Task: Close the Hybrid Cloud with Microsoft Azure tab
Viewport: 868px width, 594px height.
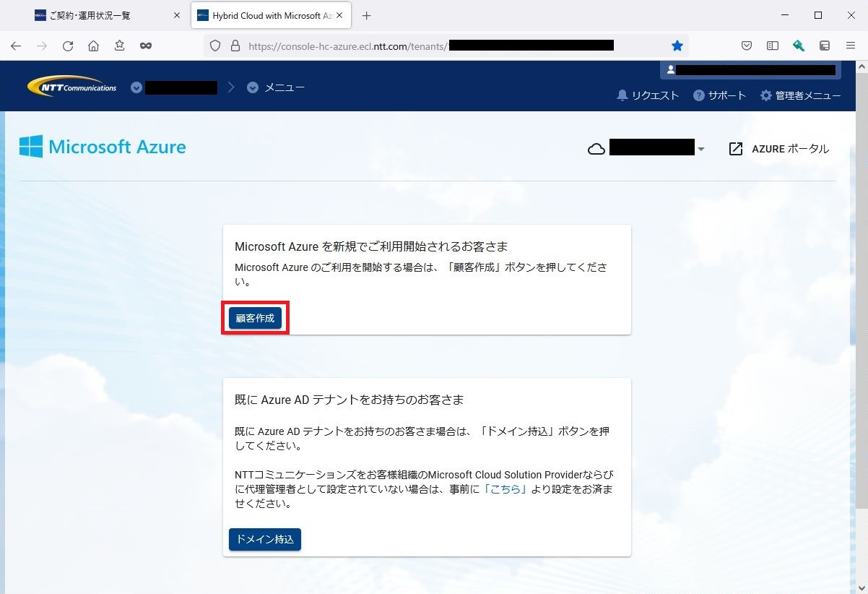Action: click(x=339, y=15)
